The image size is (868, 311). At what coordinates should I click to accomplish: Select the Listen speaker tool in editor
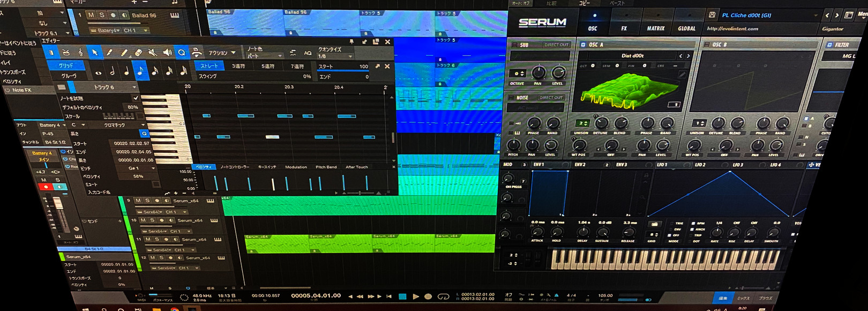[x=167, y=53]
